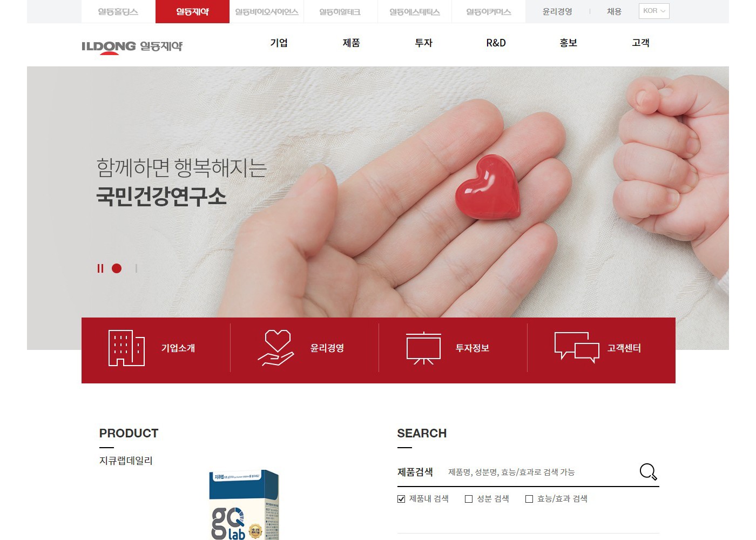Image resolution: width=756 pixels, height=540 pixels.
Task: Select the active red slide indicator dot
Action: [x=117, y=268]
